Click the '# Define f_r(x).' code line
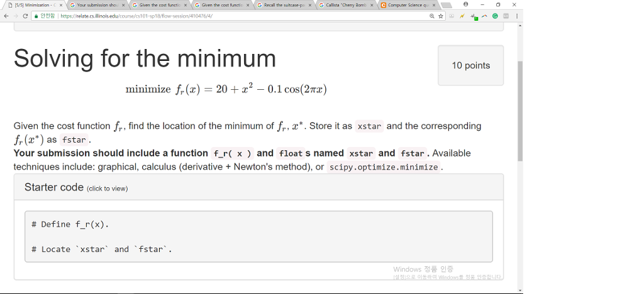The height and width of the screenshot is (294, 644). pos(70,224)
